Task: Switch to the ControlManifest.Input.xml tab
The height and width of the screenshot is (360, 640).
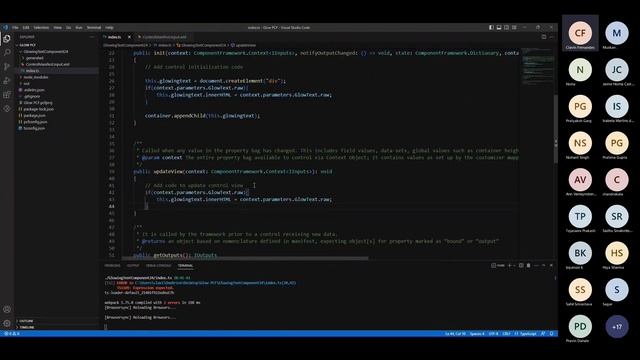Action: pyautogui.click(x=164, y=37)
